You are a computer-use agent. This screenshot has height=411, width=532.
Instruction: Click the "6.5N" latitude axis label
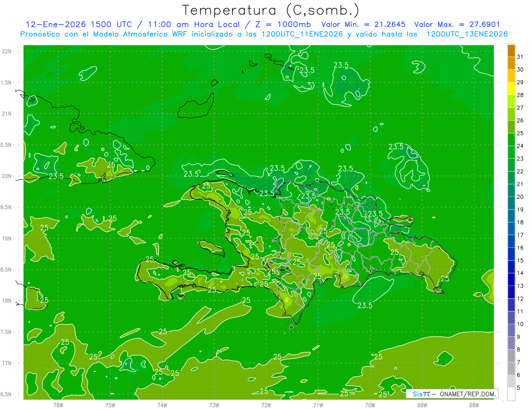click(7, 394)
